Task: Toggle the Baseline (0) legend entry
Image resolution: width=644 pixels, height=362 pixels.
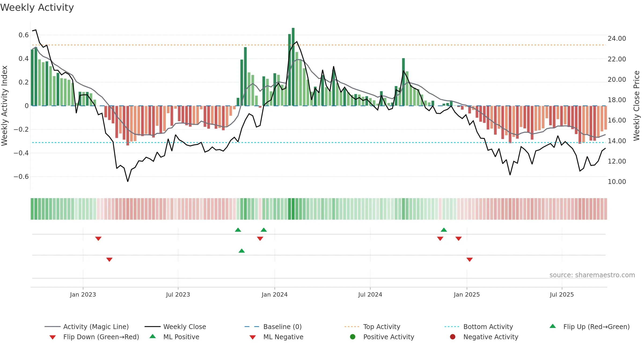Action: tap(273, 327)
